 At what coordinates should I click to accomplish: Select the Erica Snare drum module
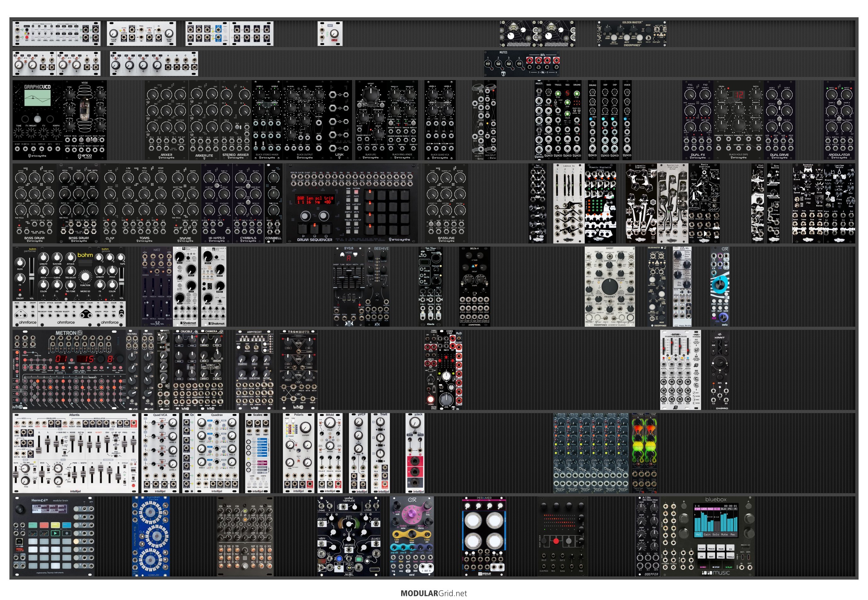(185, 203)
